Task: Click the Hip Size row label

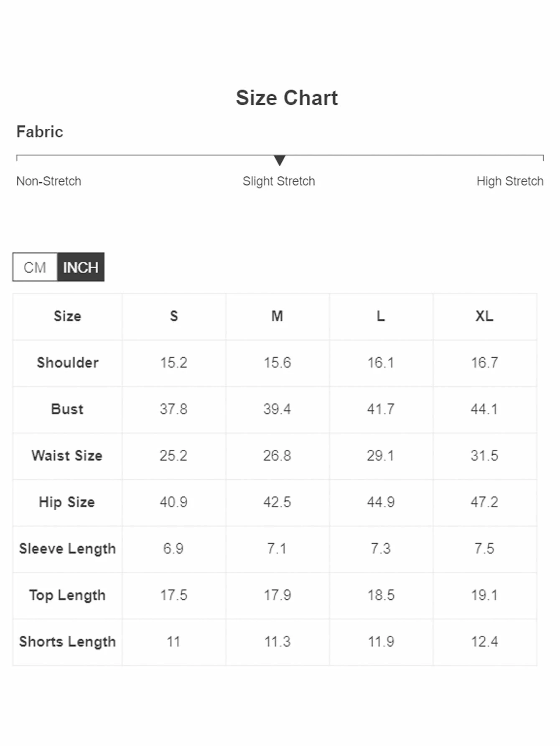Action: click(x=67, y=502)
